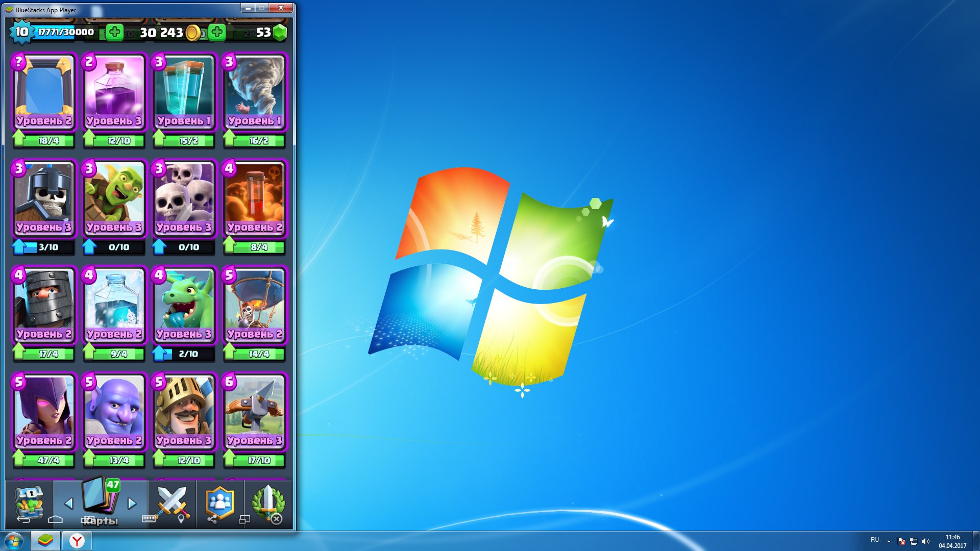Tap the green gem icon

tap(280, 33)
